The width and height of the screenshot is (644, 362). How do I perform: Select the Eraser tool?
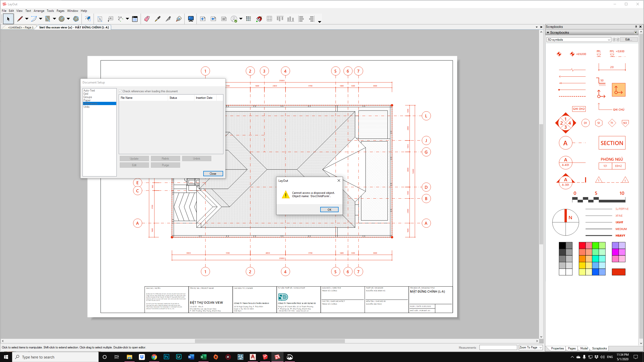147,19
